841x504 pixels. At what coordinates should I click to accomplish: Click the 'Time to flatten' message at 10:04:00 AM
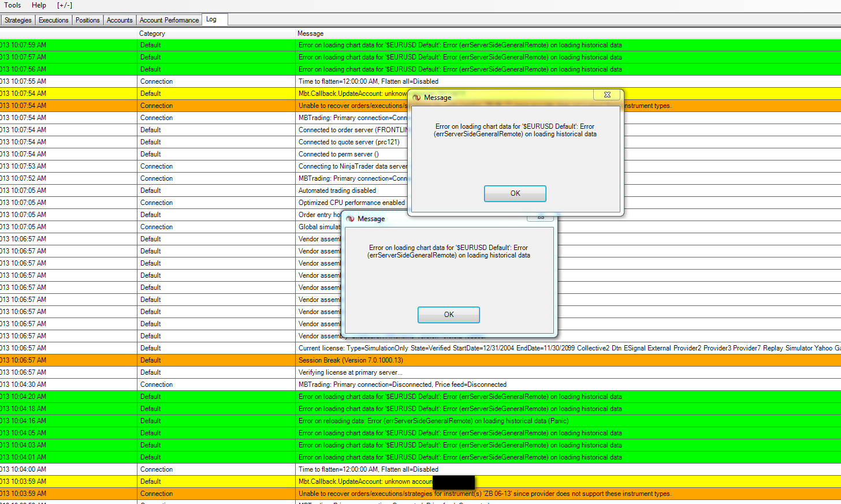click(369, 469)
